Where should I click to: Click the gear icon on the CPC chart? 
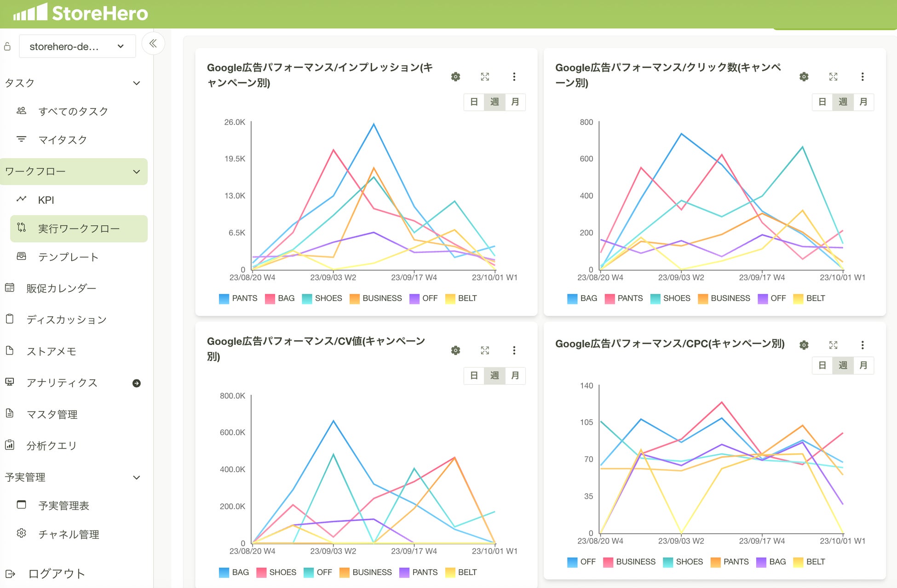pyautogui.click(x=804, y=345)
